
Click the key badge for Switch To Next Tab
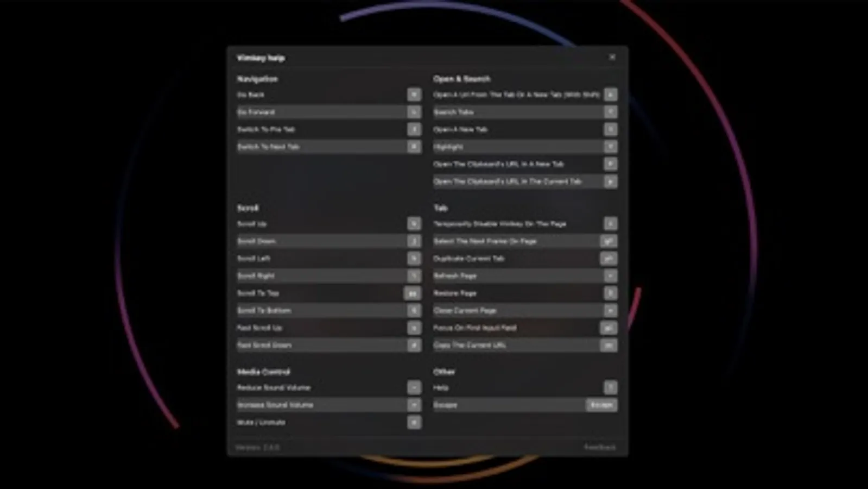coord(414,147)
